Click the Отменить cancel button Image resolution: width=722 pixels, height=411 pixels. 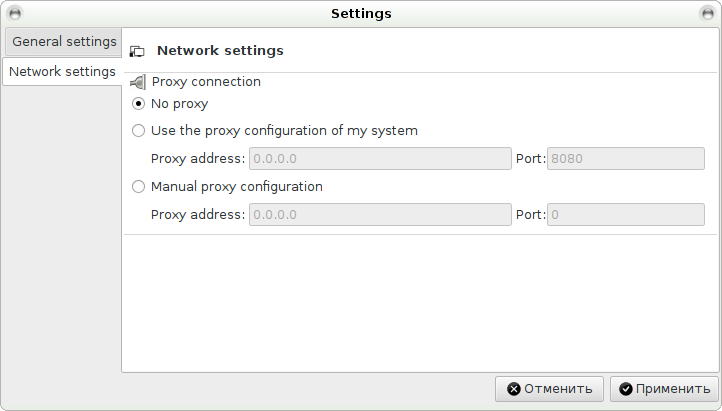[x=549, y=389]
